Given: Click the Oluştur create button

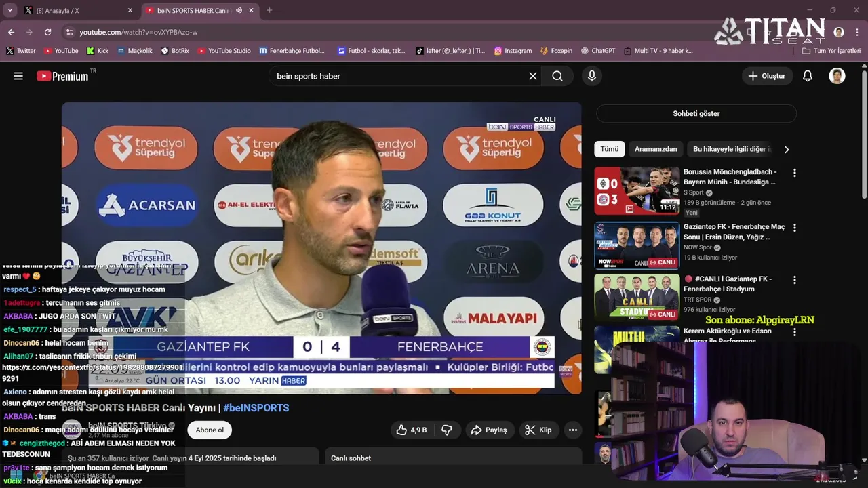Looking at the screenshot, I should [767, 76].
